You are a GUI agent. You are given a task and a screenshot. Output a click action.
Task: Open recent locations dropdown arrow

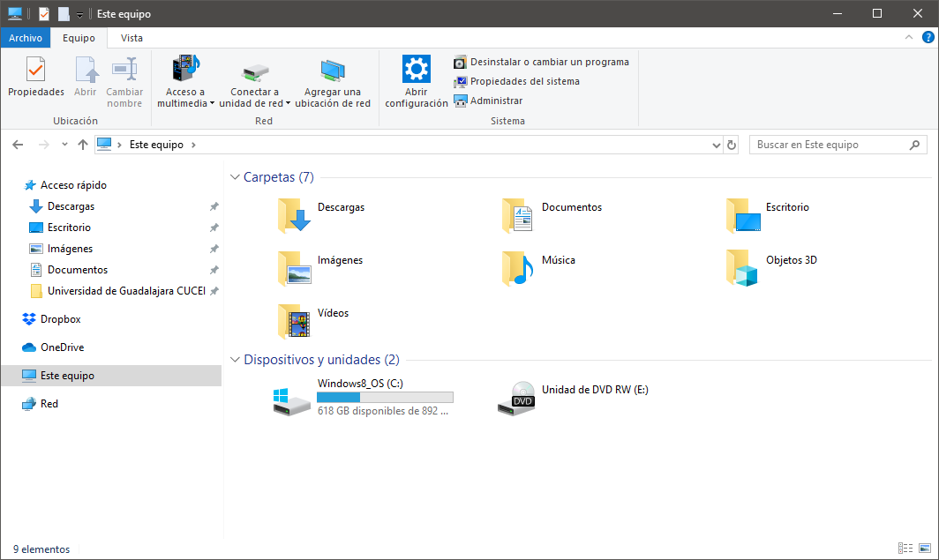coord(64,144)
